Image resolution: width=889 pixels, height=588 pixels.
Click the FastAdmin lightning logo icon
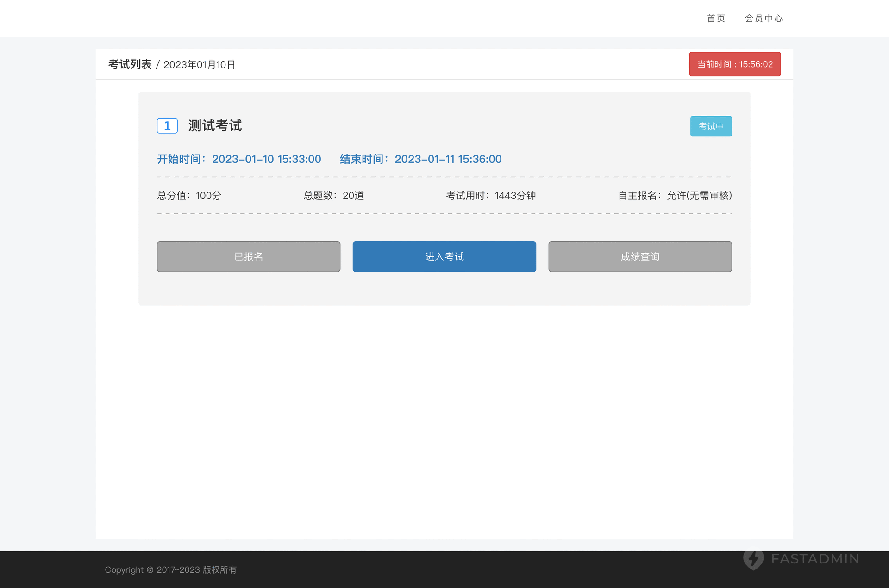753,559
